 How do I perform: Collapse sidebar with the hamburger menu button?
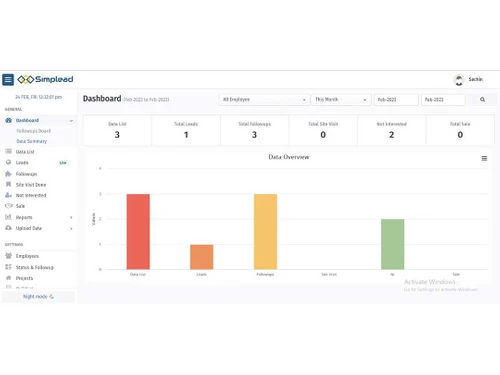[8, 80]
